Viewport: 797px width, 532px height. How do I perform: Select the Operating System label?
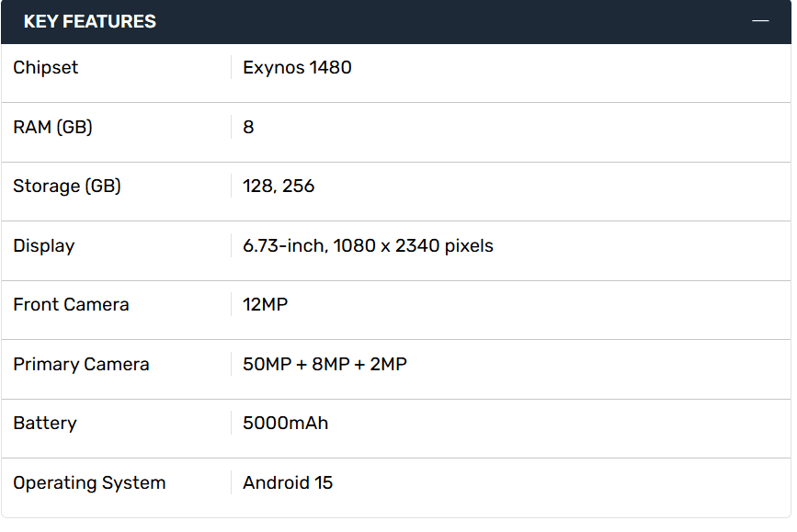[89, 482]
